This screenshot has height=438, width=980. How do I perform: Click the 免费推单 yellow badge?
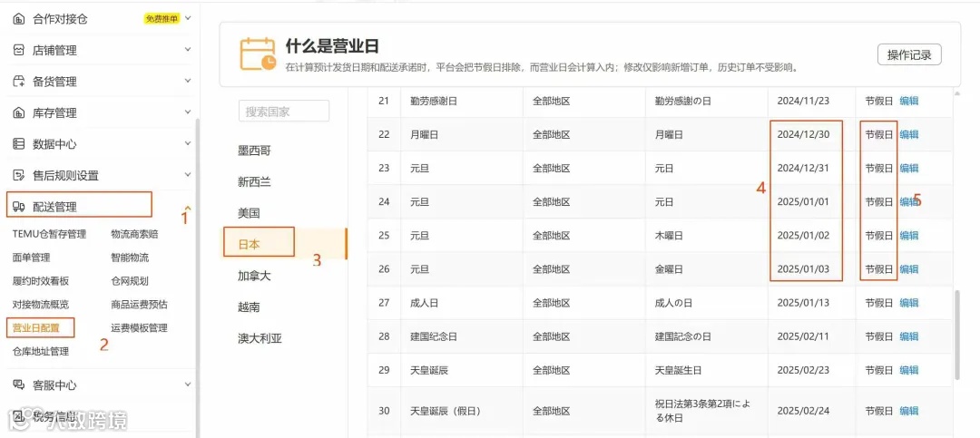click(x=162, y=19)
